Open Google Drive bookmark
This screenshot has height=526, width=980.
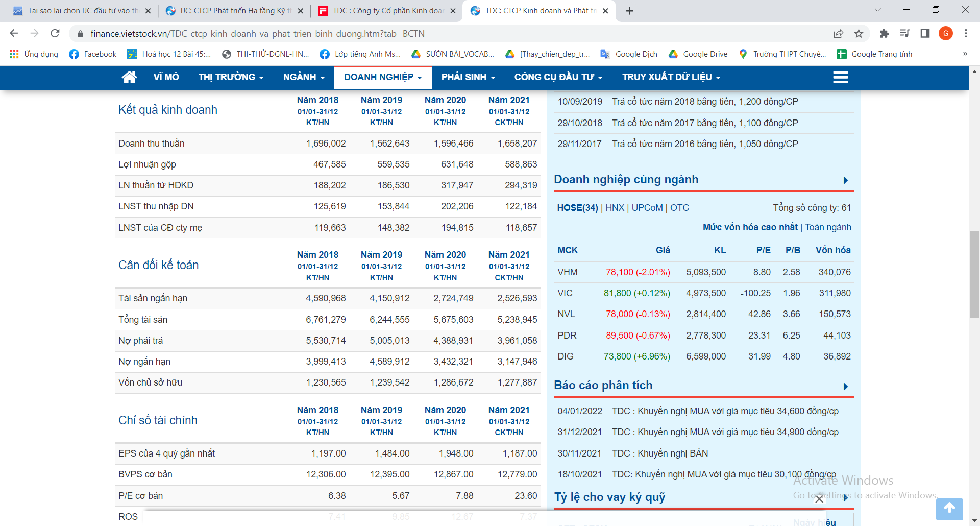(698, 54)
